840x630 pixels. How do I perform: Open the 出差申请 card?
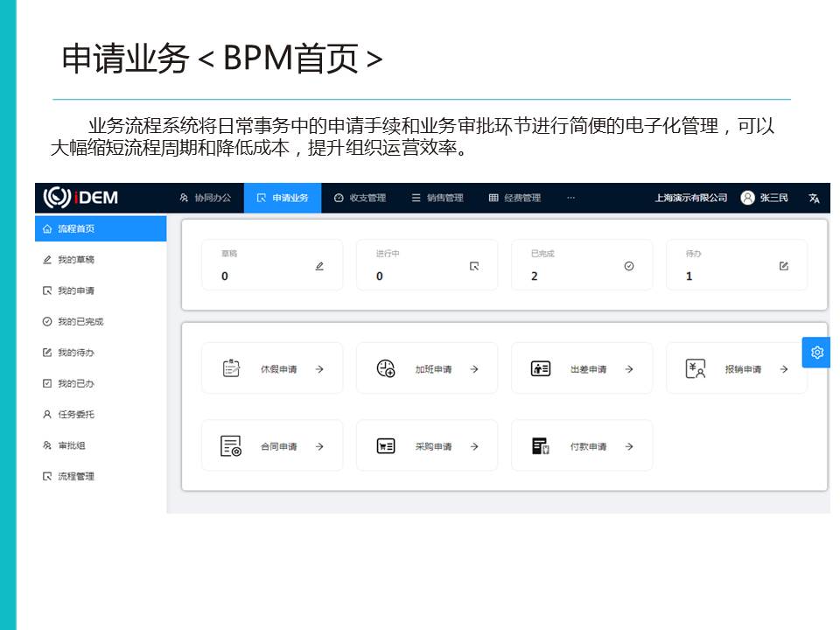click(582, 368)
